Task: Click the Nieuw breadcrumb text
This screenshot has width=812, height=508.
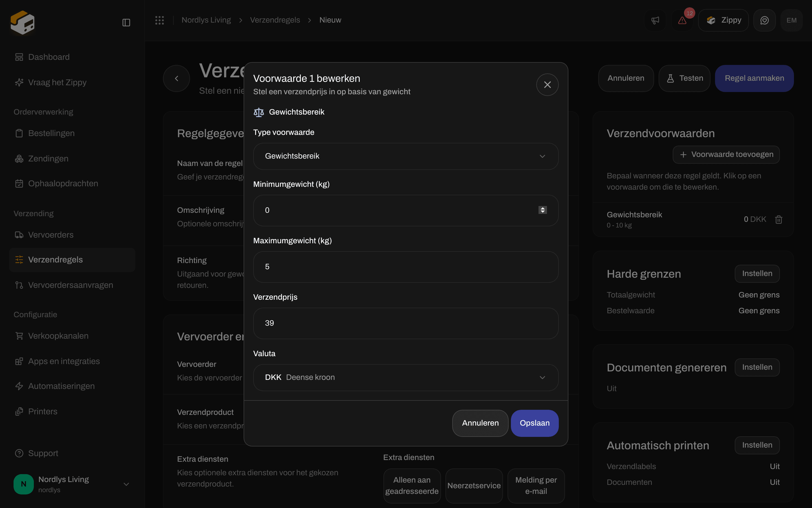Action: click(x=330, y=20)
